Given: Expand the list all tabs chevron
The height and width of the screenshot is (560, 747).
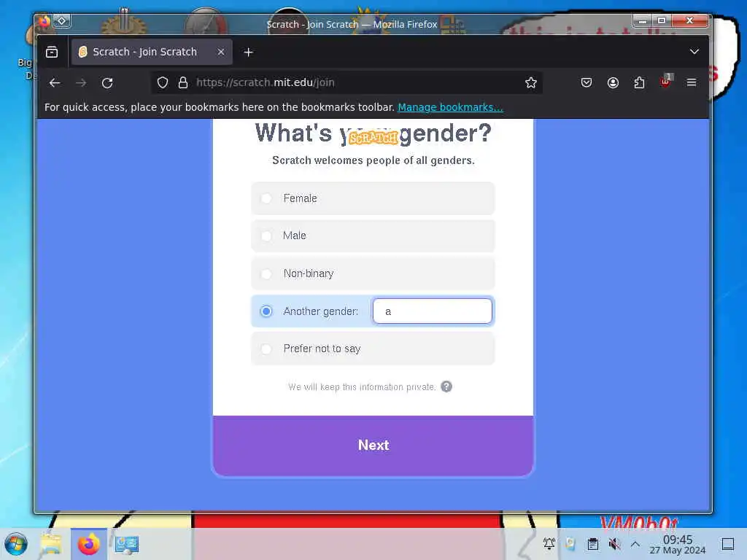Looking at the screenshot, I should 694,52.
